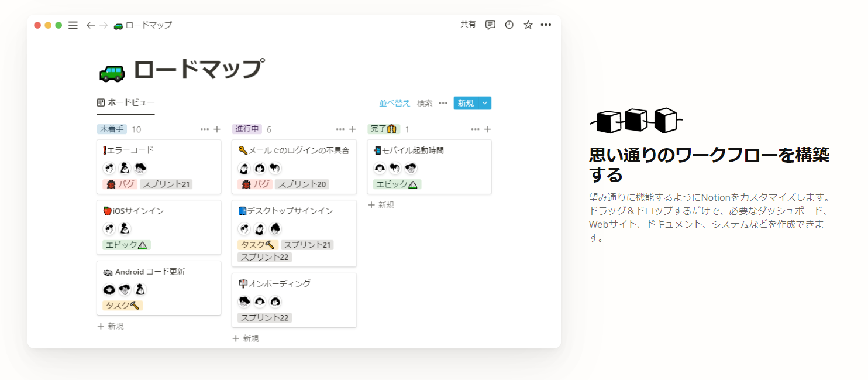This screenshot has height=380, width=868.
Task: Select the ボードビュー tab
Action: click(126, 102)
